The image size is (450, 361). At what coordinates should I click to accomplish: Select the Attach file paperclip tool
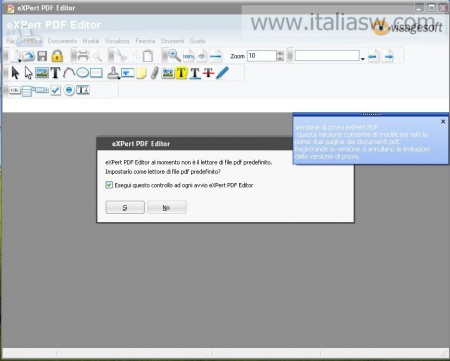pos(154,73)
